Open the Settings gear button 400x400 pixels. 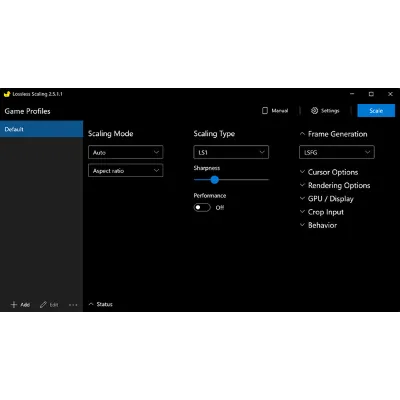pyautogui.click(x=325, y=111)
